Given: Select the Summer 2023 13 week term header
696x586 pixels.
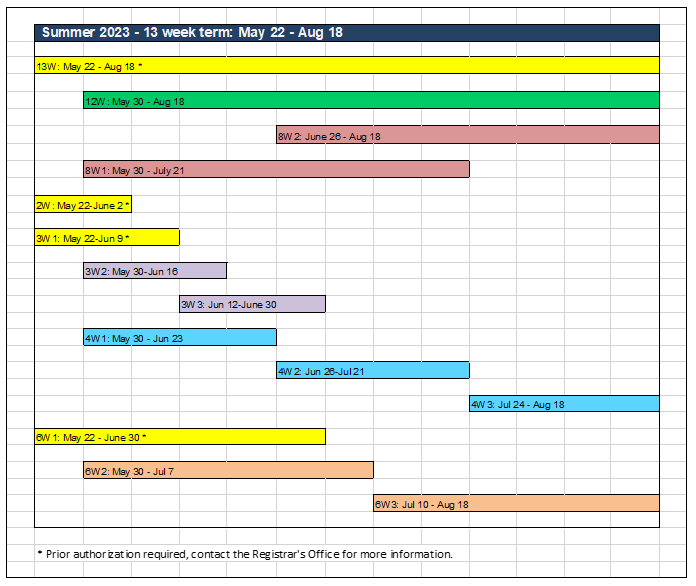Looking at the screenshot, I should pyautogui.click(x=347, y=33).
